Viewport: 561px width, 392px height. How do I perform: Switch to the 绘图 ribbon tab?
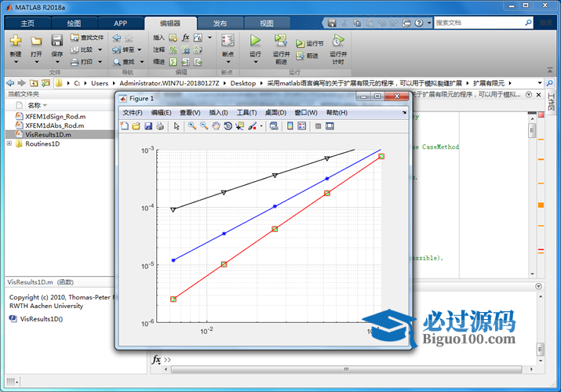73,24
